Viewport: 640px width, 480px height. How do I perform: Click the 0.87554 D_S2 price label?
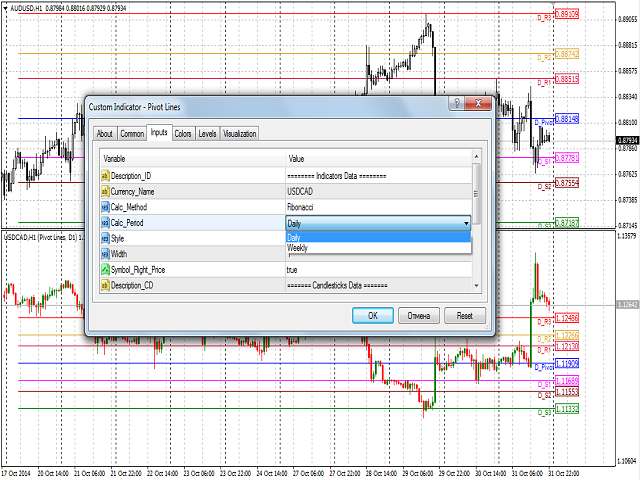pos(567,183)
